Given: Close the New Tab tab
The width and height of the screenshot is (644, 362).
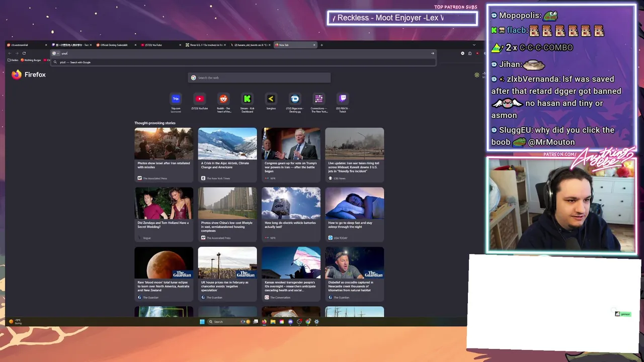Looking at the screenshot, I should (314, 45).
